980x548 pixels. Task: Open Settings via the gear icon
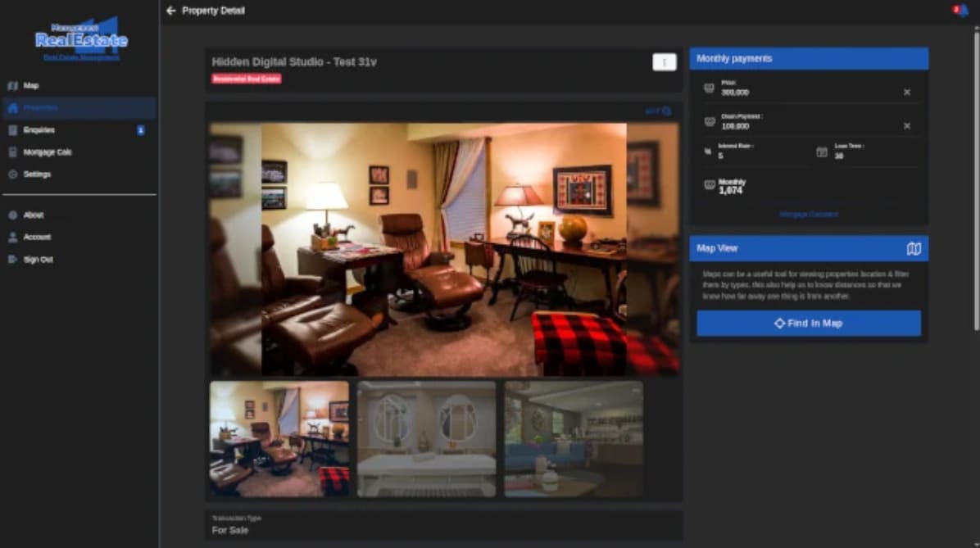(13, 174)
